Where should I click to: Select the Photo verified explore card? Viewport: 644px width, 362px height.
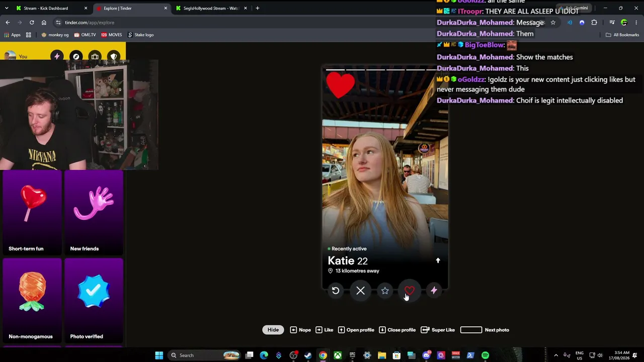click(x=94, y=300)
